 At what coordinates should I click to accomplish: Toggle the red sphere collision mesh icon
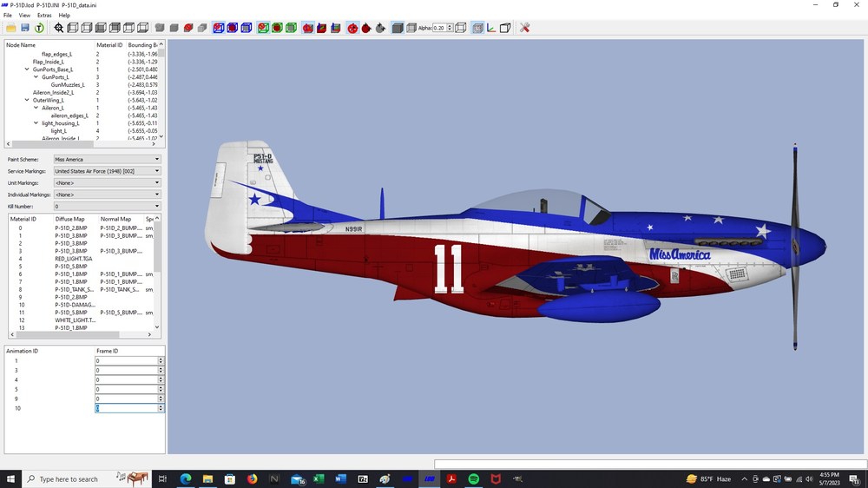click(x=308, y=28)
